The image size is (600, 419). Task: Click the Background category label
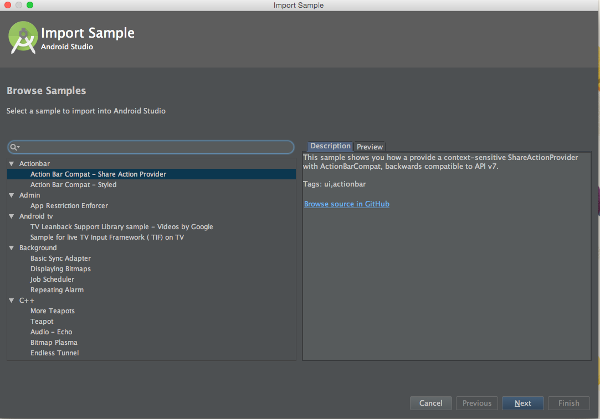[38, 248]
